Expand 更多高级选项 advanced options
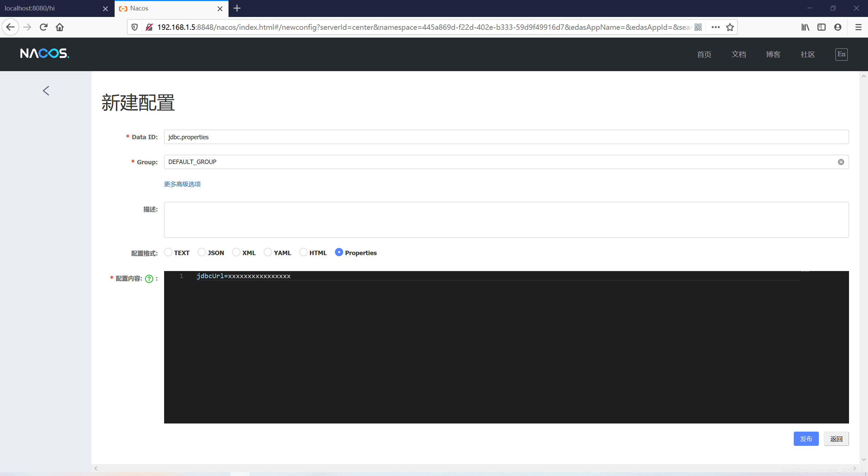This screenshot has width=868, height=476. 182,184
